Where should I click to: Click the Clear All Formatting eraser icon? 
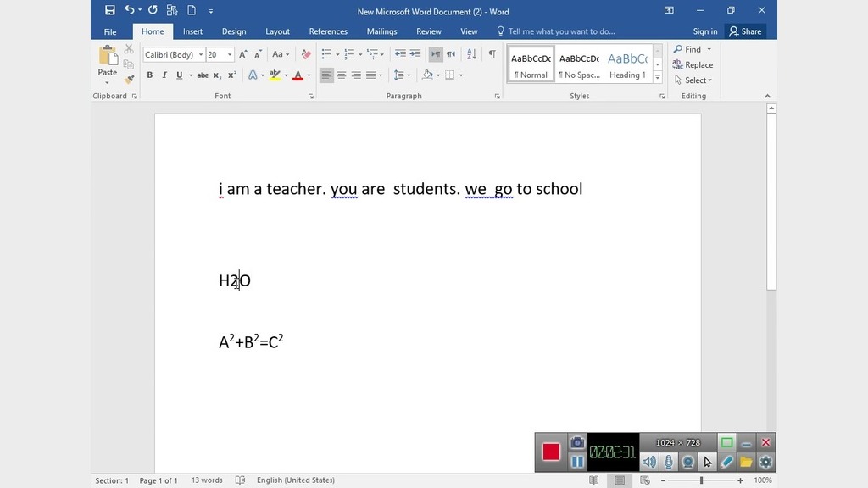click(306, 54)
